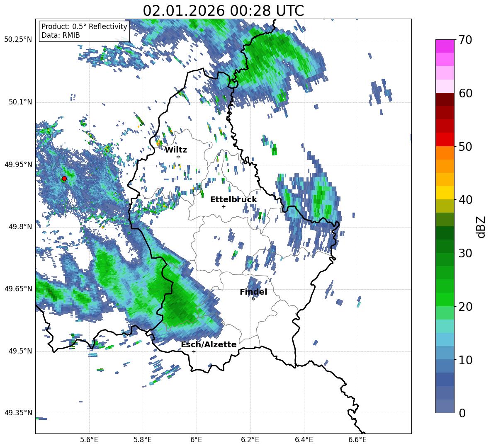Click the colorbar tick value 70
491x448 pixels.
pos(464,40)
